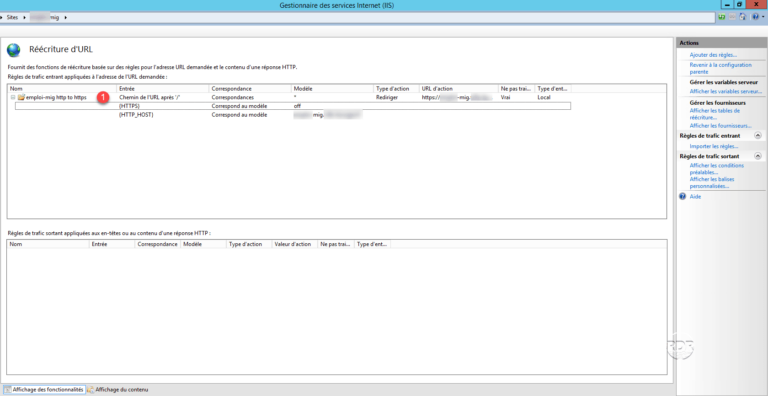Open dropdown arrow after Sites breadcrumb
This screenshot has height=396, width=768.
pyautogui.click(x=24, y=17)
